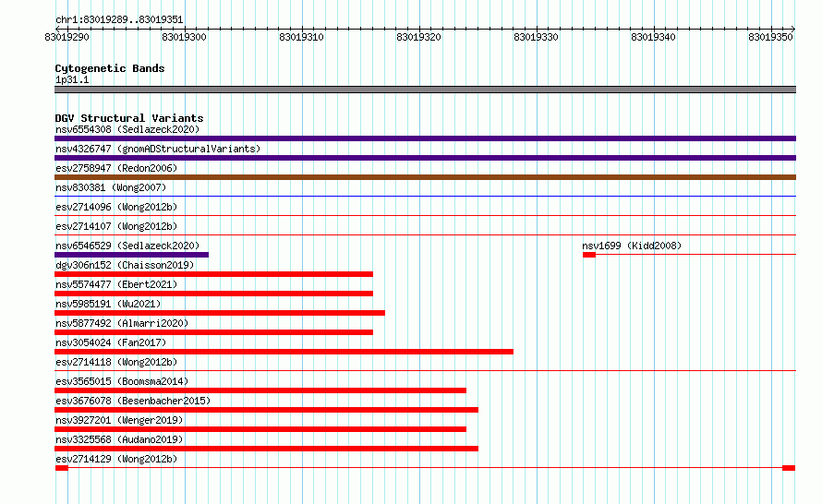Open the nsv5877492 (Almarri2020) label
This screenshot has width=822, height=504.
click(122, 323)
